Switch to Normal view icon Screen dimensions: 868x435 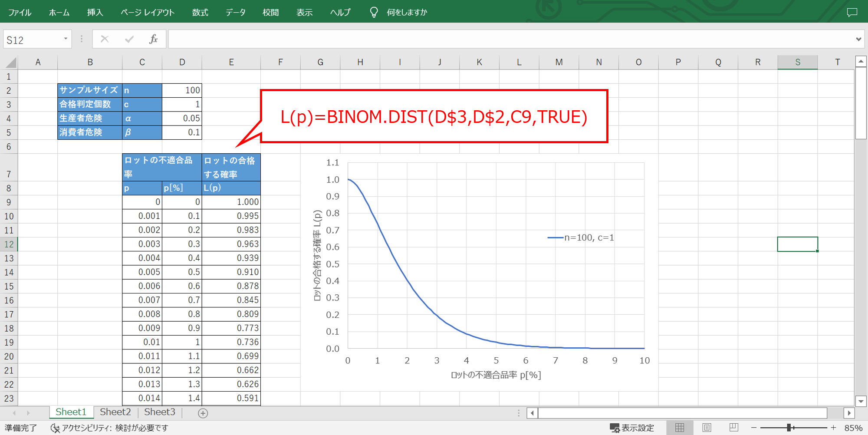pyautogui.click(x=680, y=428)
